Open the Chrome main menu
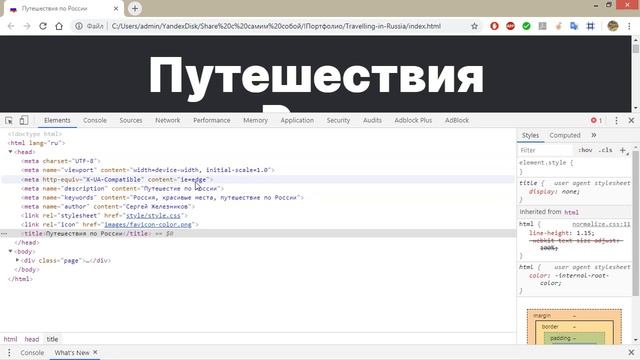Image resolution: width=640 pixels, height=360 pixels. pos(629,26)
